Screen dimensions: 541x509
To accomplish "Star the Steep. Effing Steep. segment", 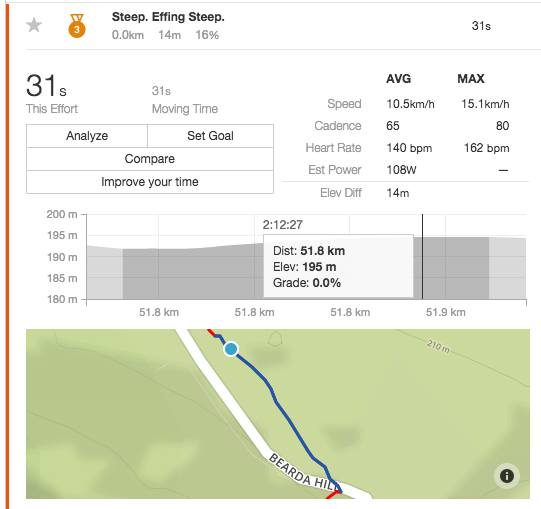I will 34,25.
